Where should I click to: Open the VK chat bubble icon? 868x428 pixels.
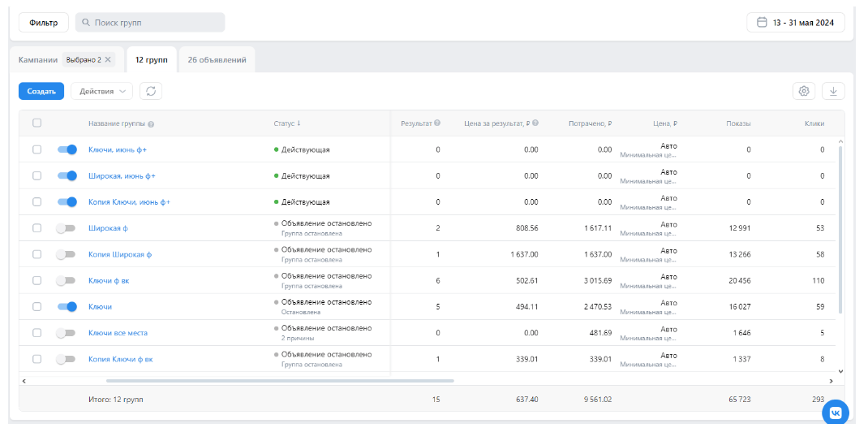(836, 413)
